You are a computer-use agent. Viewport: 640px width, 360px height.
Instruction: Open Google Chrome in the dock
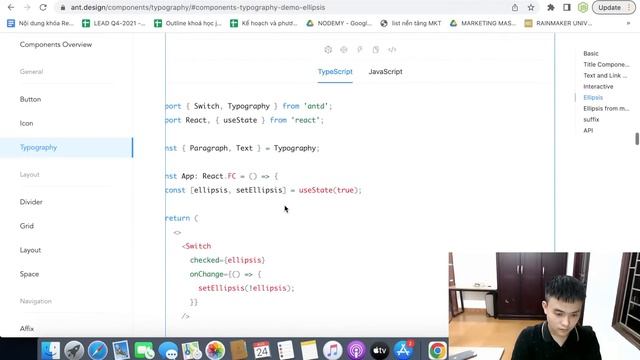click(x=438, y=350)
